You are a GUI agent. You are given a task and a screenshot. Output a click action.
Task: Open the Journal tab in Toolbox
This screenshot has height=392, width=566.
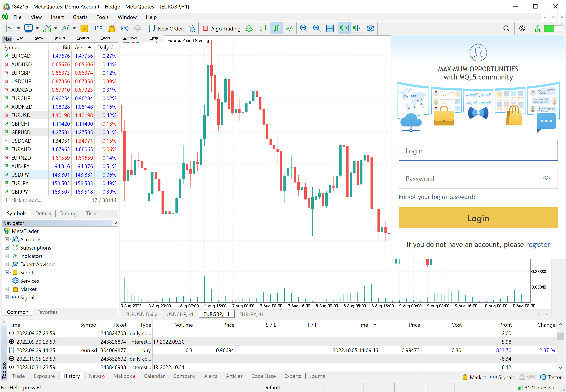tap(318, 376)
